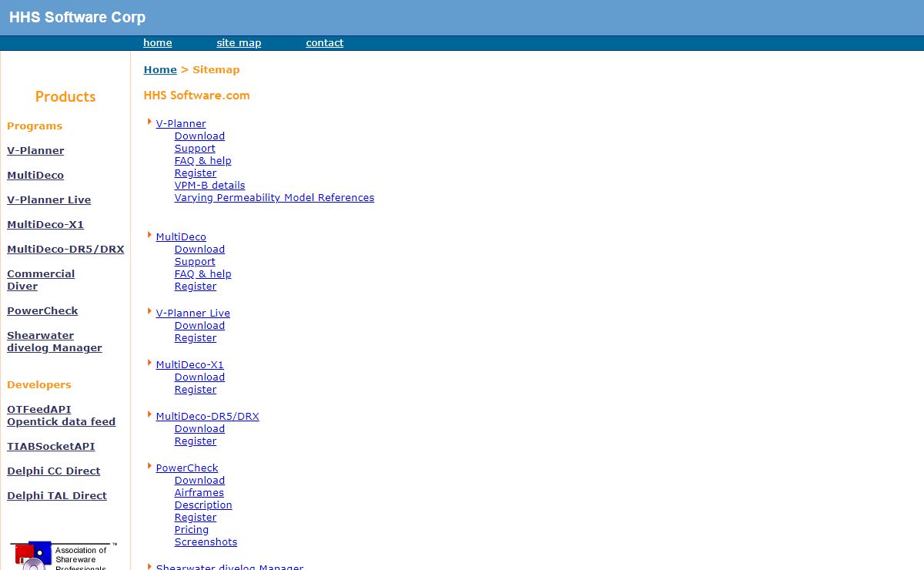Viewport: 924px width, 570px height.
Task: Open PowerCheck in the sidebar
Action: [42, 310]
